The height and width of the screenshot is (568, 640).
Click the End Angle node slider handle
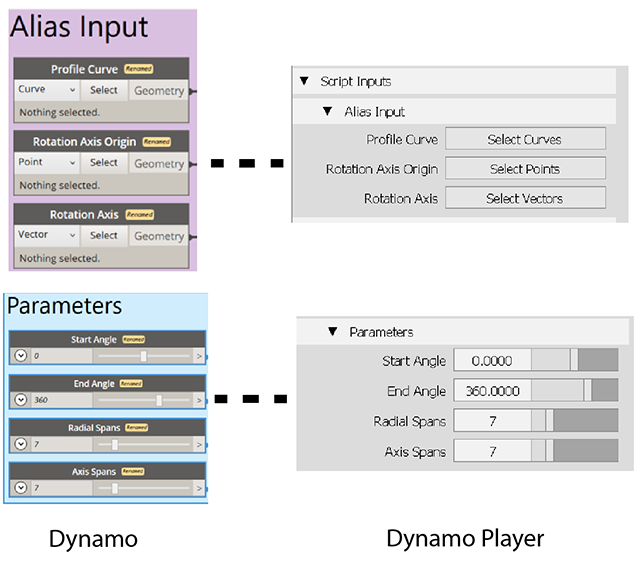159,400
